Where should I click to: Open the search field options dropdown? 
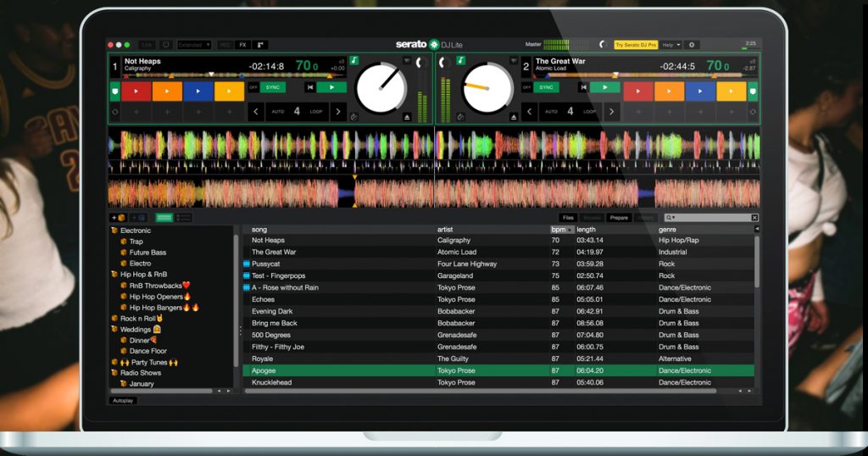pyautogui.click(x=670, y=218)
